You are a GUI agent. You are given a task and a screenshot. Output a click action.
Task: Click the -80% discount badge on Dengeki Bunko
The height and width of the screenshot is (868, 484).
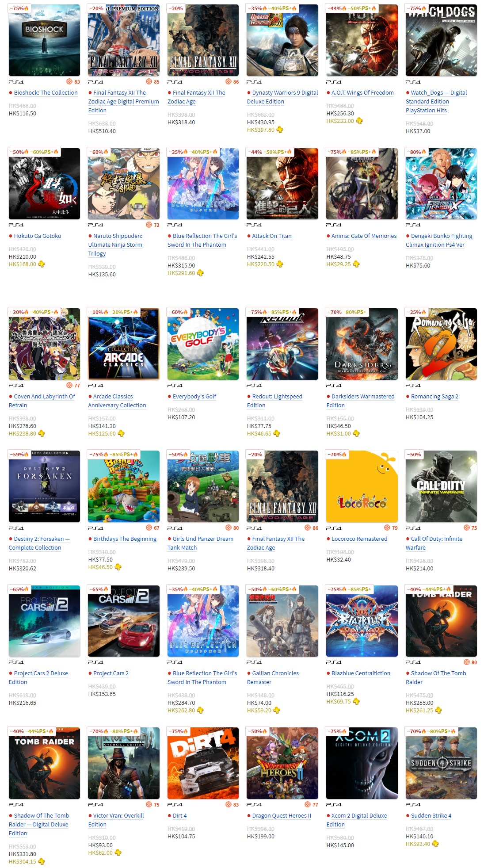coord(416,152)
